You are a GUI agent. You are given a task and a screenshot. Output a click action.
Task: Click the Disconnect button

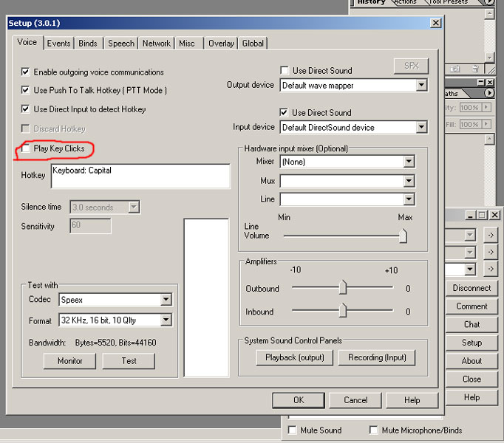pyautogui.click(x=471, y=288)
